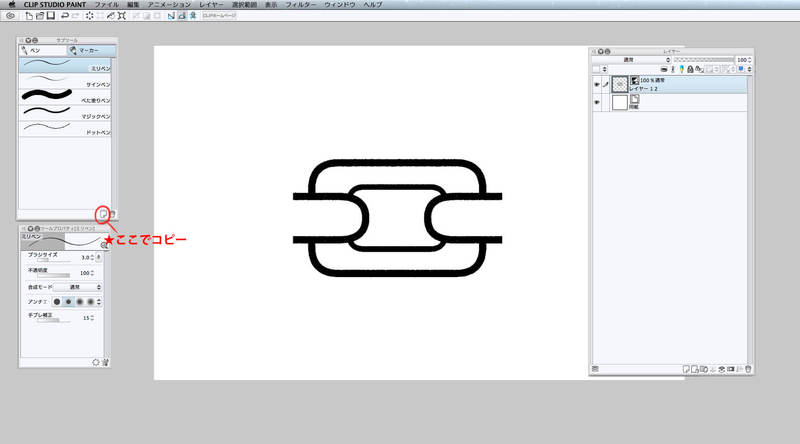Click the Open file icon
800x444 pixels.
(x=40, y=16)
